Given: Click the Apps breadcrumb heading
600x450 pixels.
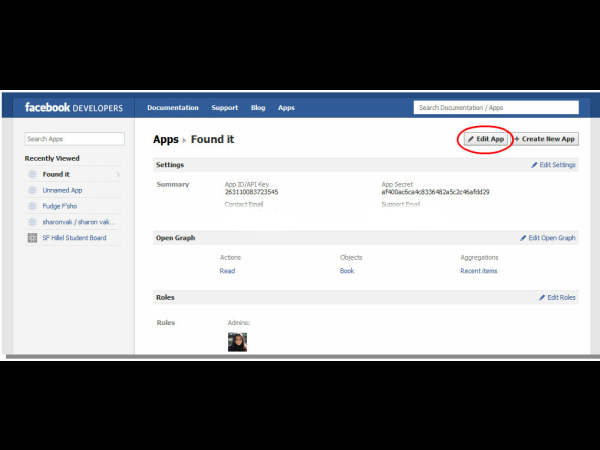Looking at the screenshot, I should tap(166, 139).
